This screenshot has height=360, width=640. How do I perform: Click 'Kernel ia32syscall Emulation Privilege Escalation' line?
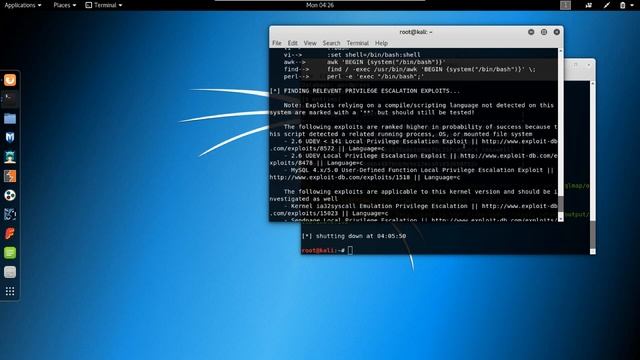pyautogui.click(x=420, y=206)
